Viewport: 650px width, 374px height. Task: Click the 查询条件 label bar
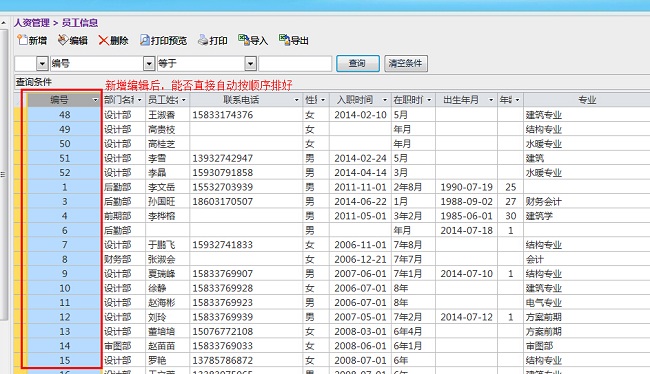pyautogui.click(x=34, y=82)
